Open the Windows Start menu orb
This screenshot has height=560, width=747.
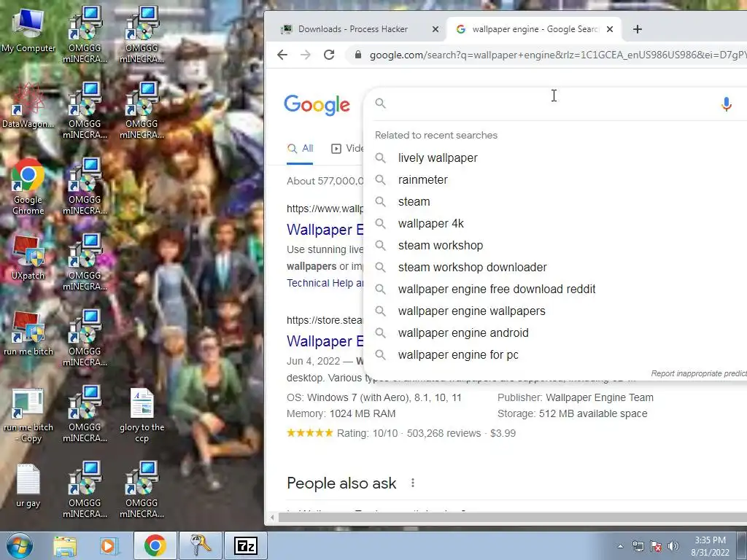tap(19, 545)
